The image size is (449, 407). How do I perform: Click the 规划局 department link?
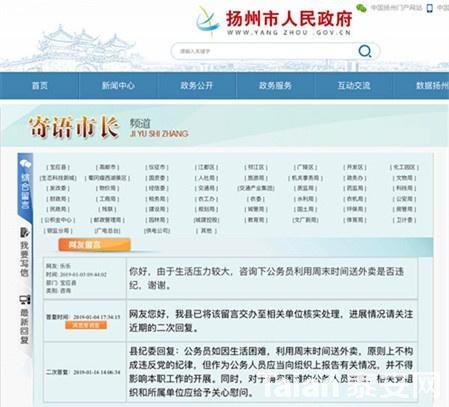[207, 209]
